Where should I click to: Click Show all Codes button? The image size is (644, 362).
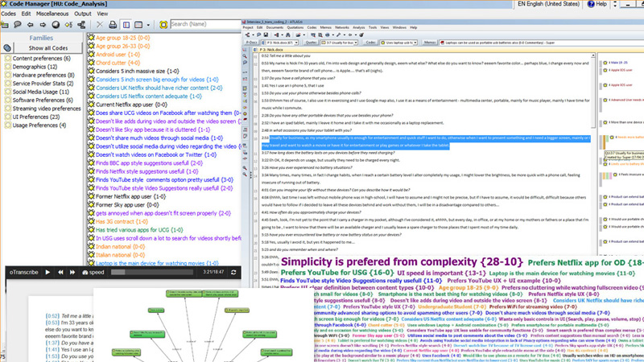click(x=48, y=48)
